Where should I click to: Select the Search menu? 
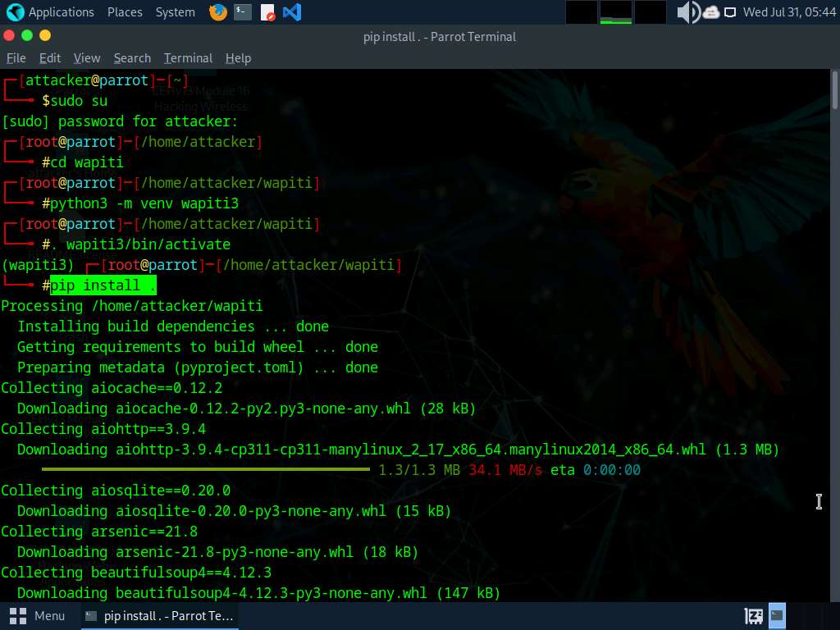tap(132, 58)
